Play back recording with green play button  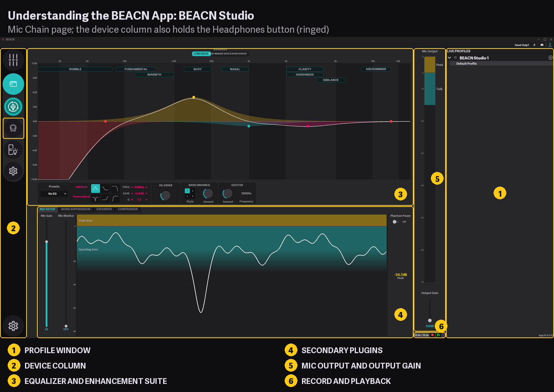point(439,335)
